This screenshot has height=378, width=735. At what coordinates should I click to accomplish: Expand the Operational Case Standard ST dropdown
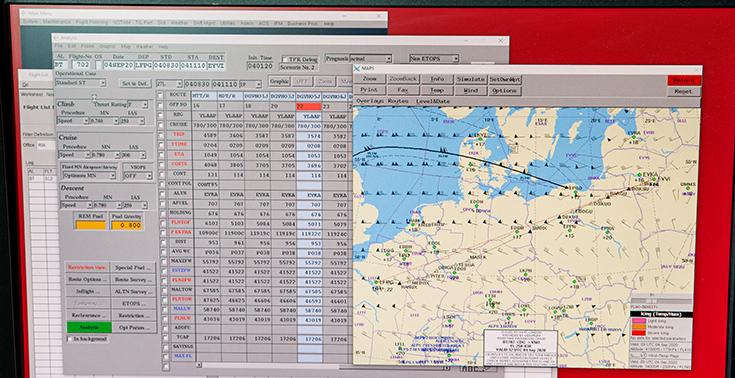coord(81,83)
